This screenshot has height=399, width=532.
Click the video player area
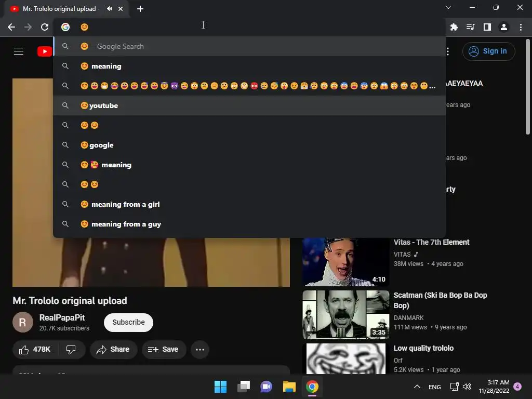(x=151, y=262)
